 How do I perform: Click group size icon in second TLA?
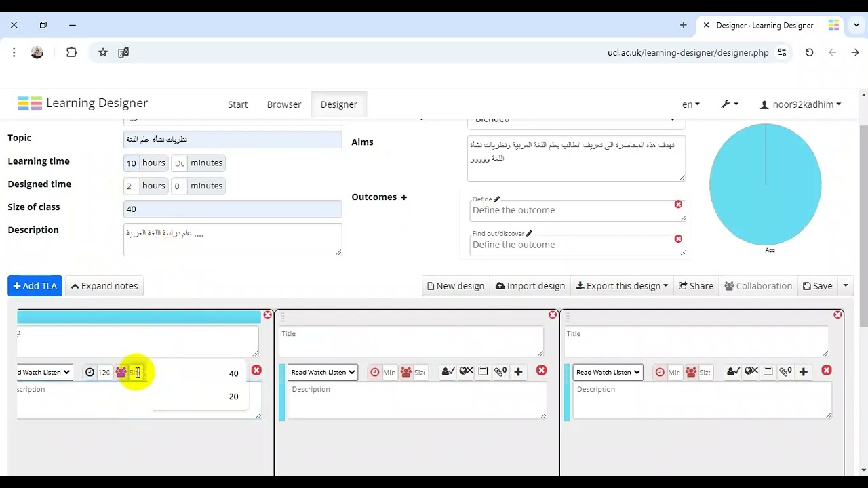coord(406,372)
